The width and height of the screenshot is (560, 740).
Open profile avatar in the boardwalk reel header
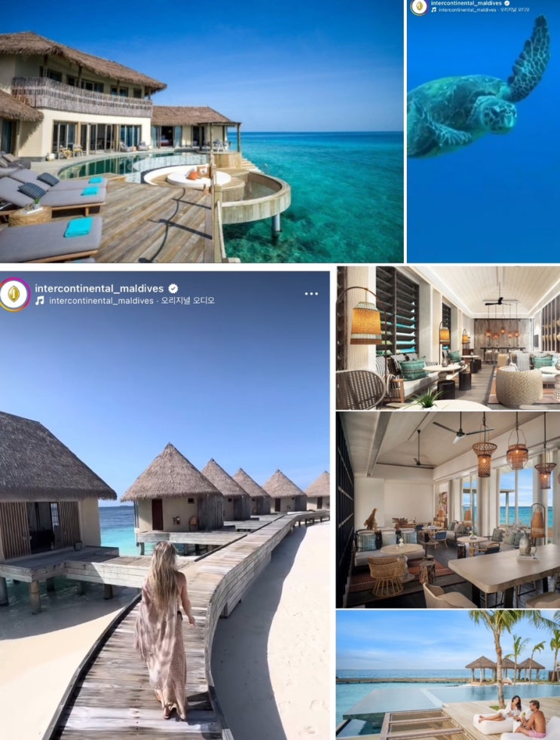pyautogui.click(x=14, y=294)
